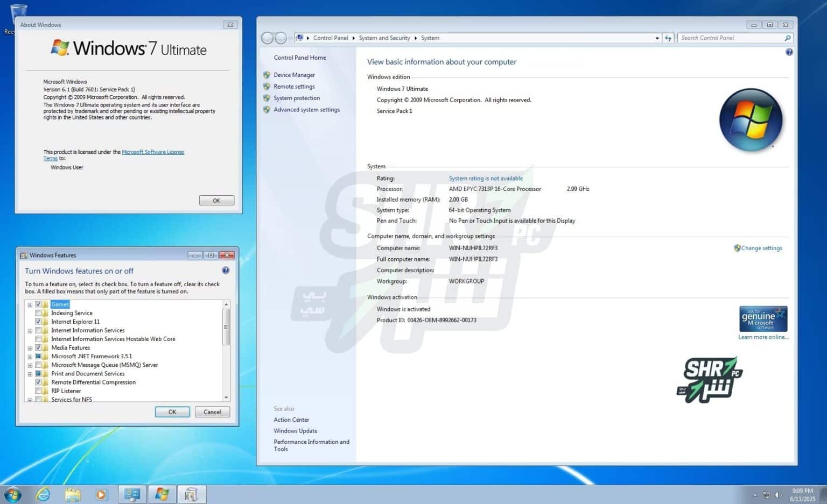Confirm the About Windows dialog with OK
This screenshot has width=827, height=504.
[x=216, y=200]
